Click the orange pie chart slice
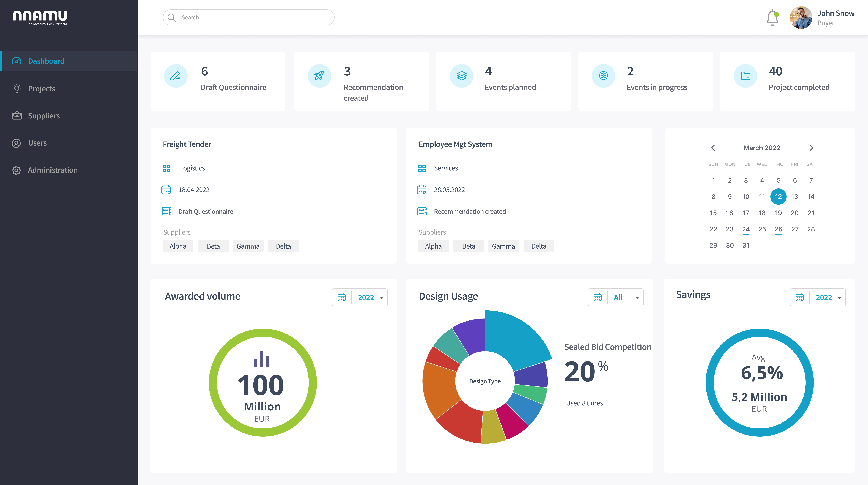This screenshot has height=485, width=868. (440, 389)
